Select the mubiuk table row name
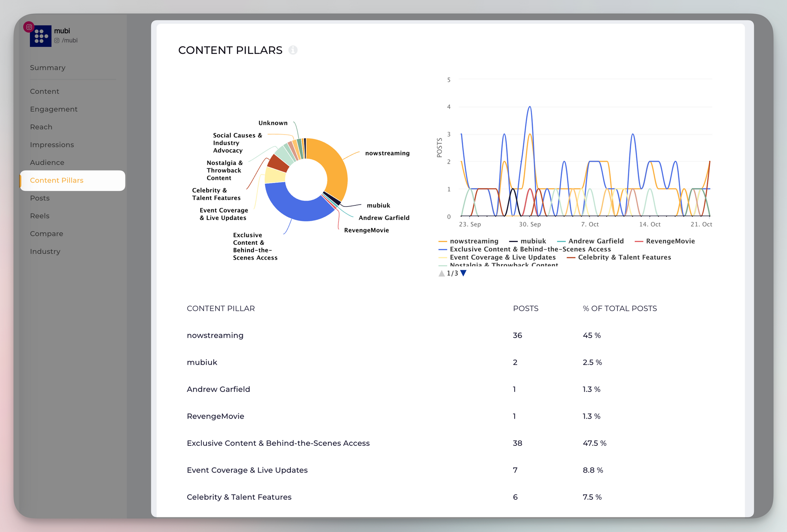This screenshot has height=532, width=787. pyautogui.click(x=202, y=362)
